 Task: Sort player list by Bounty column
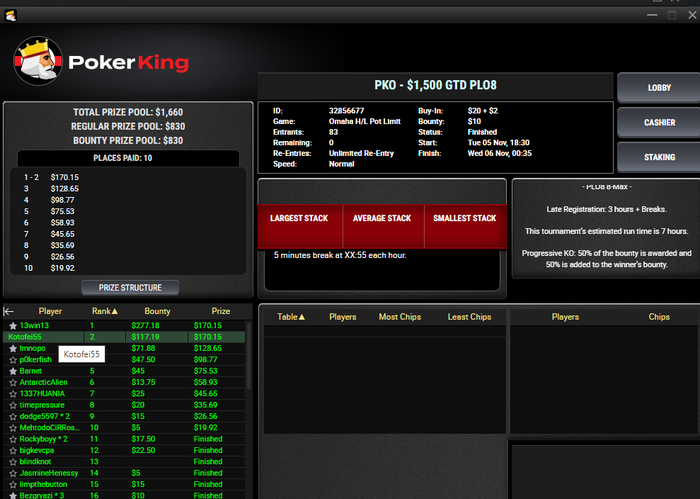(x=157, y=311)
